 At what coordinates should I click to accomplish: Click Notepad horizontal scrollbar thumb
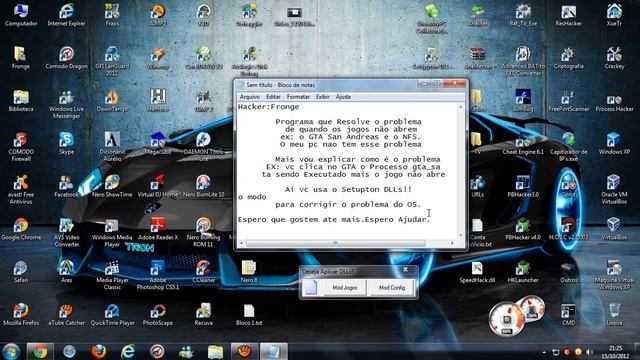(x=336, y=243)
